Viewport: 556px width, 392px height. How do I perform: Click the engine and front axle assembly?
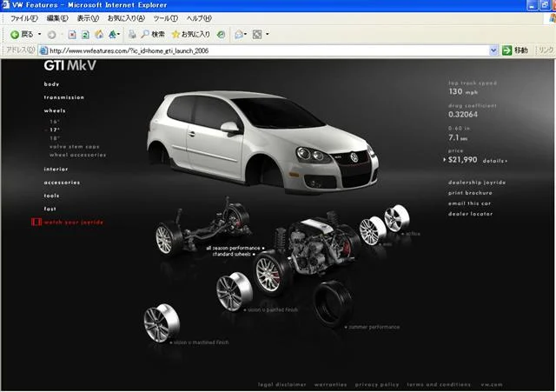coord(305,254)
